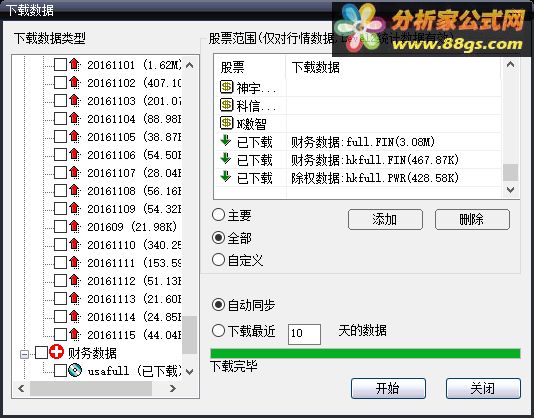Screen dimensions: 534x418
Task: Select the 全部 radio button
Action: tap(218, 237)
